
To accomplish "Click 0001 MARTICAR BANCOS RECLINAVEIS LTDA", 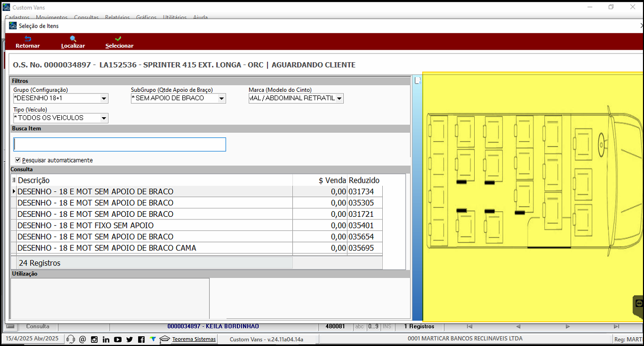I will [464, 339].
